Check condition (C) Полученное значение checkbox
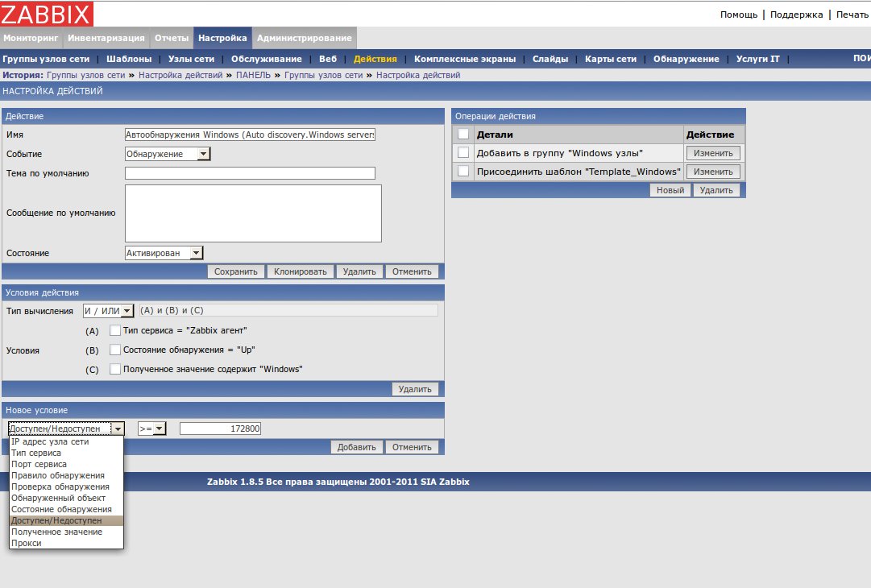The image size is (871, 588). (x=115, y=369)
